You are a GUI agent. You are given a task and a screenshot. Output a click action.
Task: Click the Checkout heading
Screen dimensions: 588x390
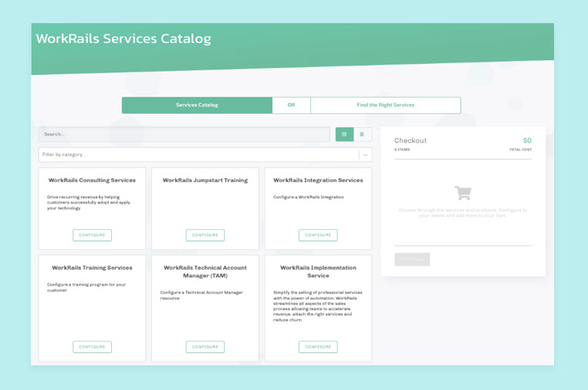pyautogui.click(x=411, y=140)
